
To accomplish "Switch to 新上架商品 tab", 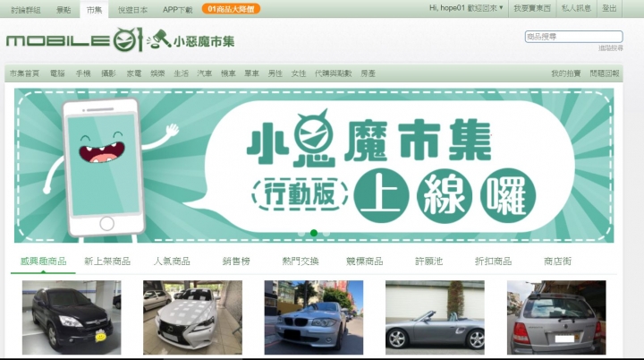I will [x=107, y=261].
